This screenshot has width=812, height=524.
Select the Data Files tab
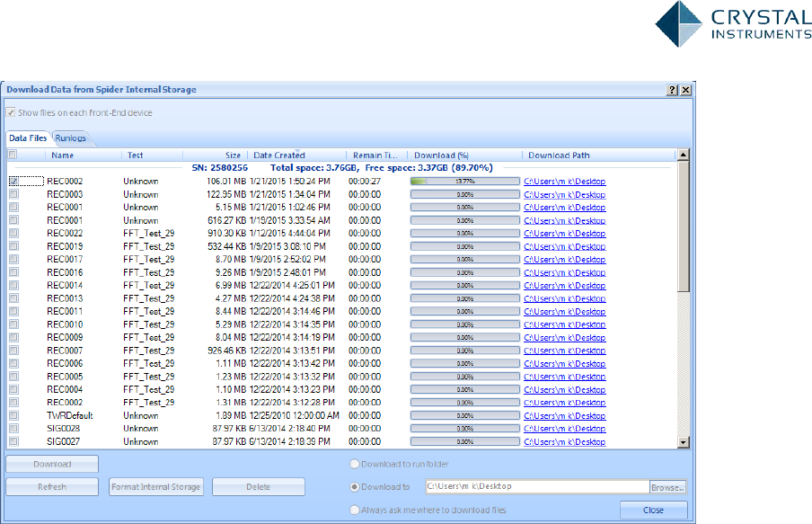pos(28,138)
